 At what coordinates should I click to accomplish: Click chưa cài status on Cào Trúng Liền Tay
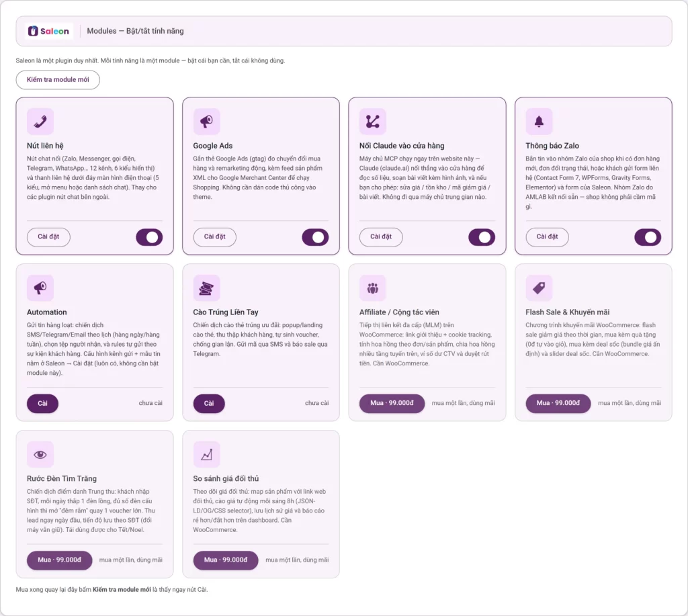317,403
